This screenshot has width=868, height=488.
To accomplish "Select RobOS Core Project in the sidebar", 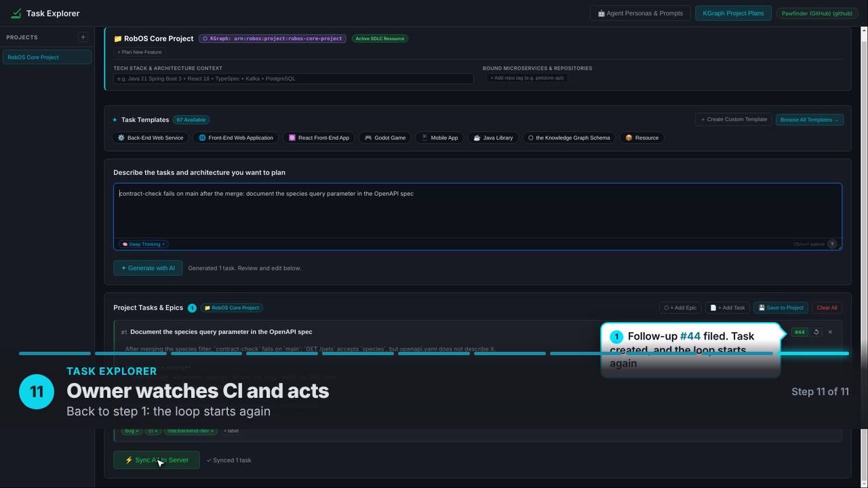I will (x=47, y=57).
